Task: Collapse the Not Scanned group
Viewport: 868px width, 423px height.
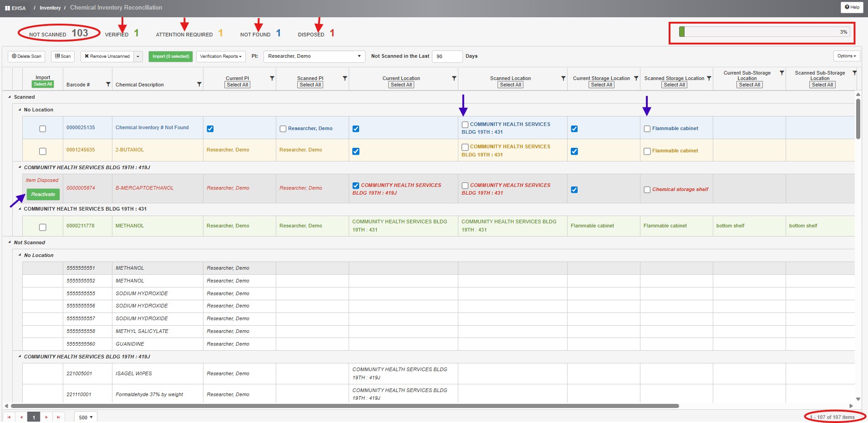Action: (x=10, y=242)
